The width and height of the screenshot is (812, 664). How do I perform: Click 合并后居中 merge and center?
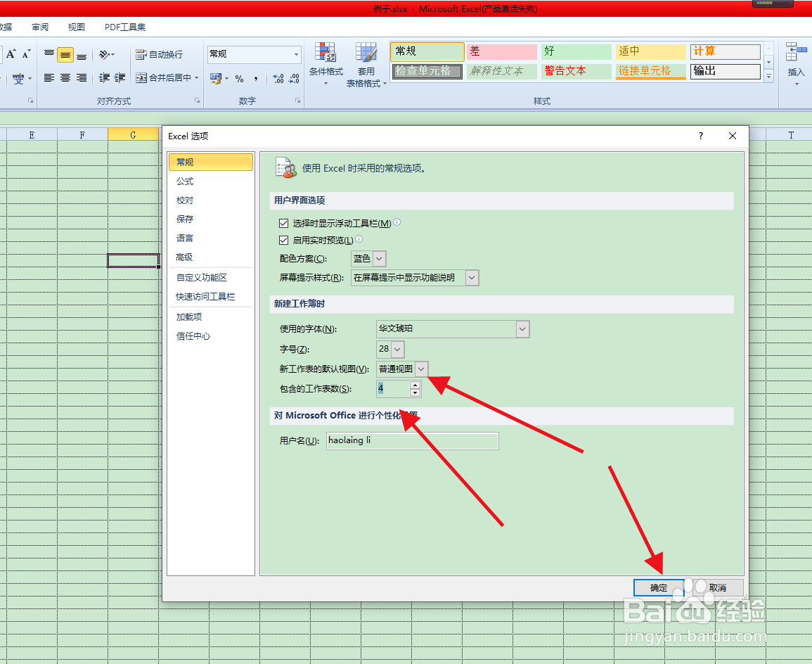(163, 77)
